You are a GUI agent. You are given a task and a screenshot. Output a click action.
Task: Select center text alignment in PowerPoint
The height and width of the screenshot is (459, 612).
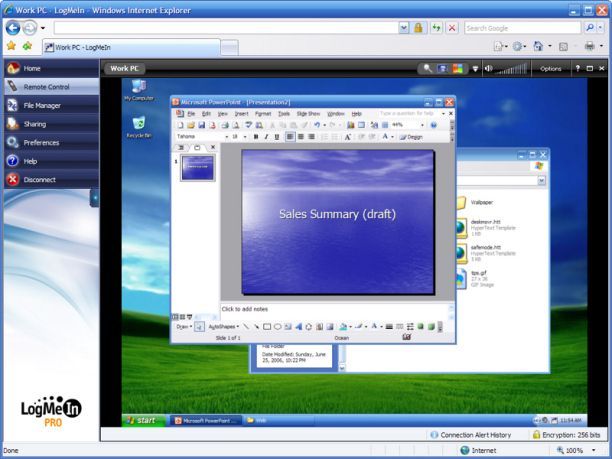tap(301, 137)
